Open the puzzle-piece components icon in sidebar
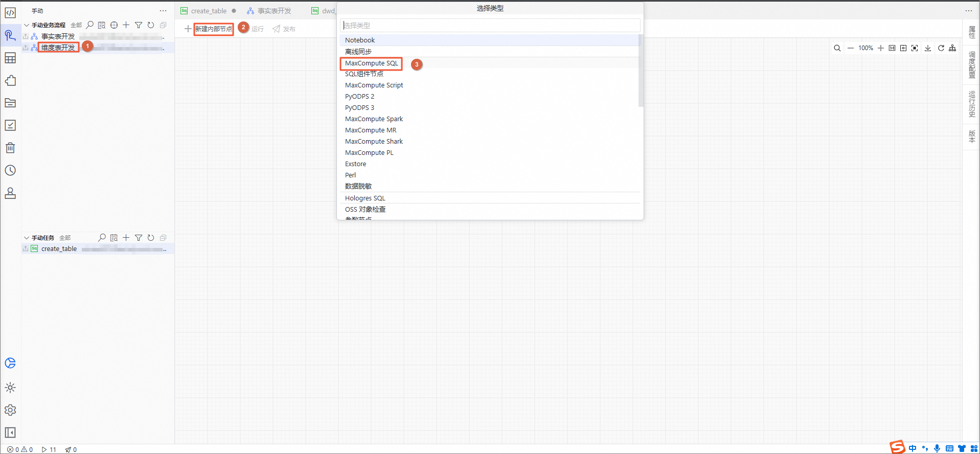The height and width of the screenshot is (454, 980). coord(10,80)
